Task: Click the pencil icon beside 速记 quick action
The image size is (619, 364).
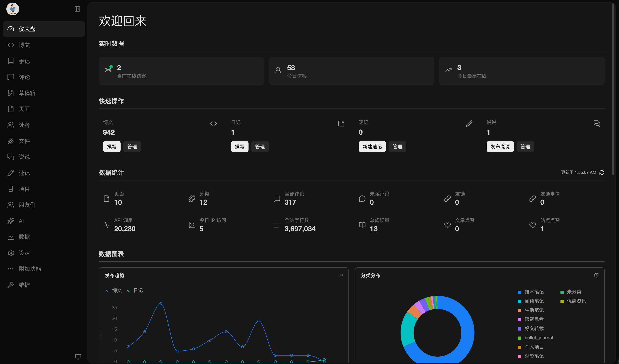Action: [x=469, y=123]
